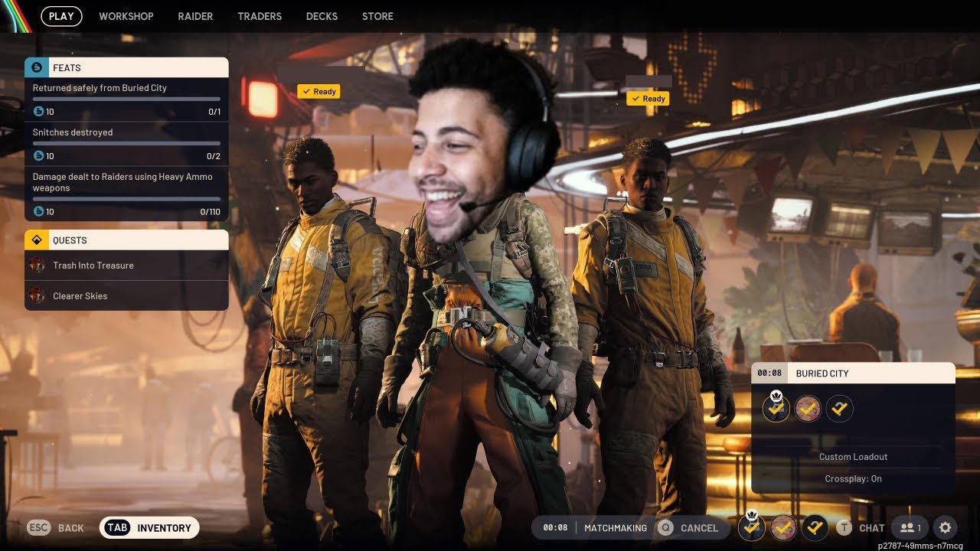Viewport: 980px width, 551px height.
Task: Click 'Snitches destroyed' feat text
Action: [x=73, y=132]
